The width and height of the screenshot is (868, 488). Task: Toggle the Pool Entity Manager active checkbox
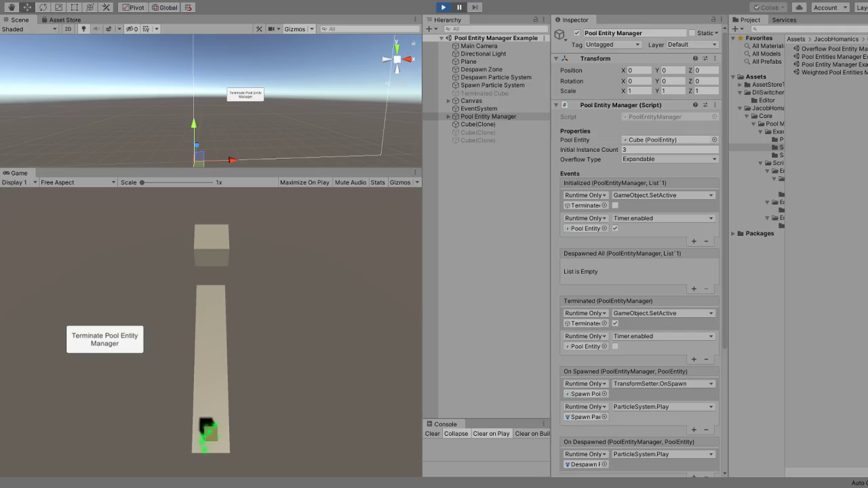pos(577,33)
